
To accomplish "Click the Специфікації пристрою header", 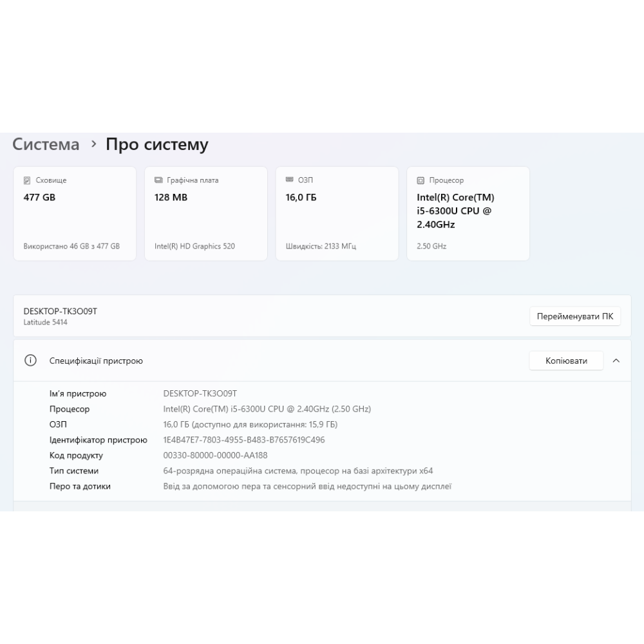I will (96, 361).
